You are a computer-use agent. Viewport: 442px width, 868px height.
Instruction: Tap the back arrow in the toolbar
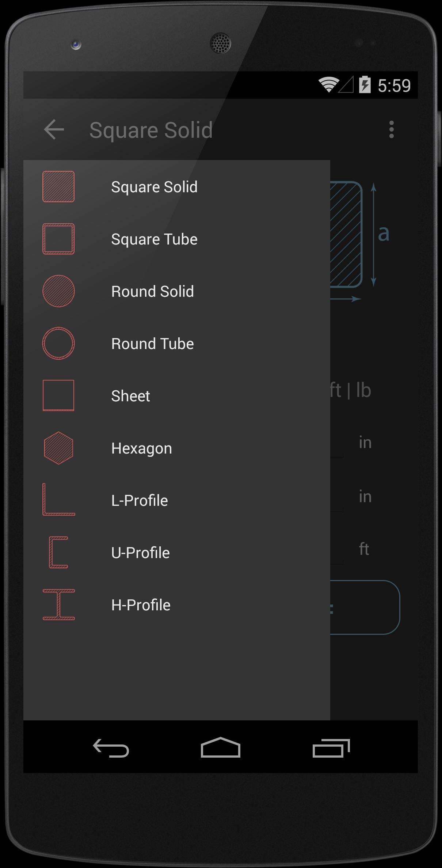(54, 130)
